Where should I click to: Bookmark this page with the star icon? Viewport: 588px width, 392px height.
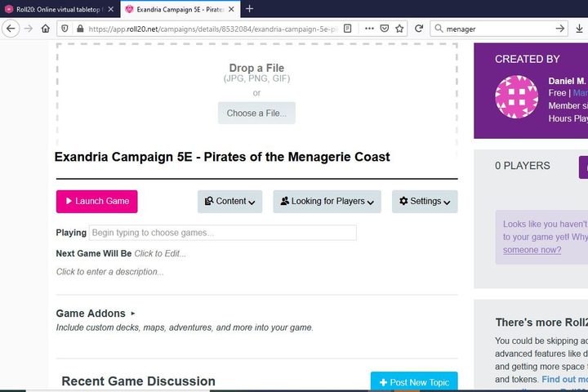click(x=399, y=29)
